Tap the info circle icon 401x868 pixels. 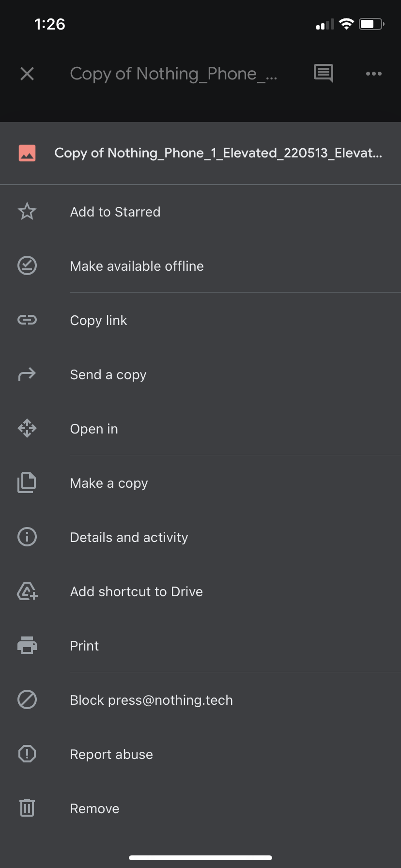[x=27, y=537]
